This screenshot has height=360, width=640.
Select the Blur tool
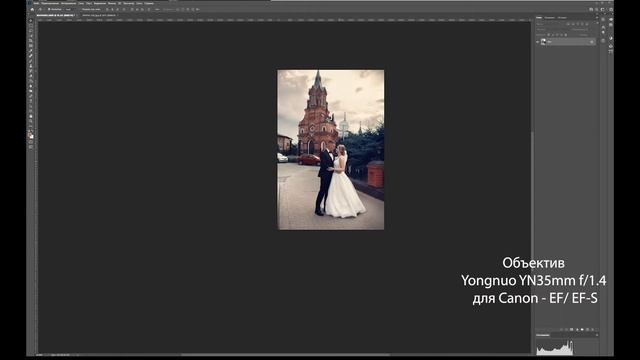pos(31,86)
